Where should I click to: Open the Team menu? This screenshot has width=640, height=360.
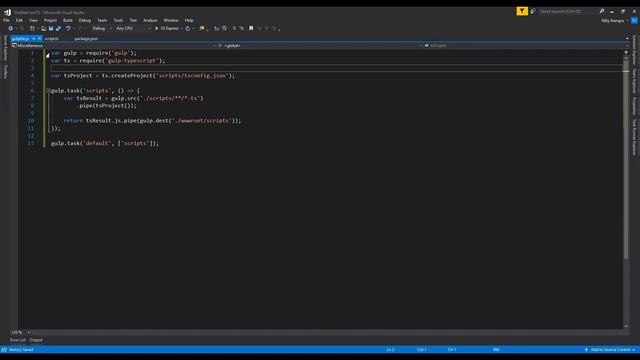coord(102,20)
